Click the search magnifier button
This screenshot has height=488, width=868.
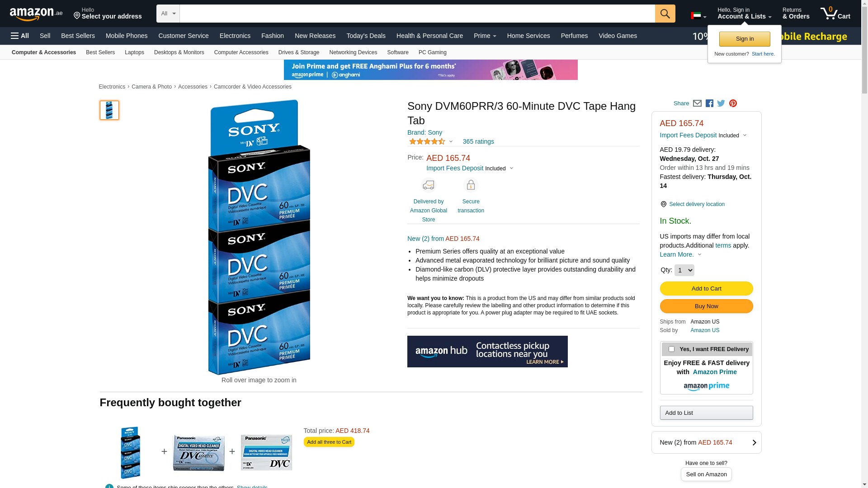tap(665, 14)
